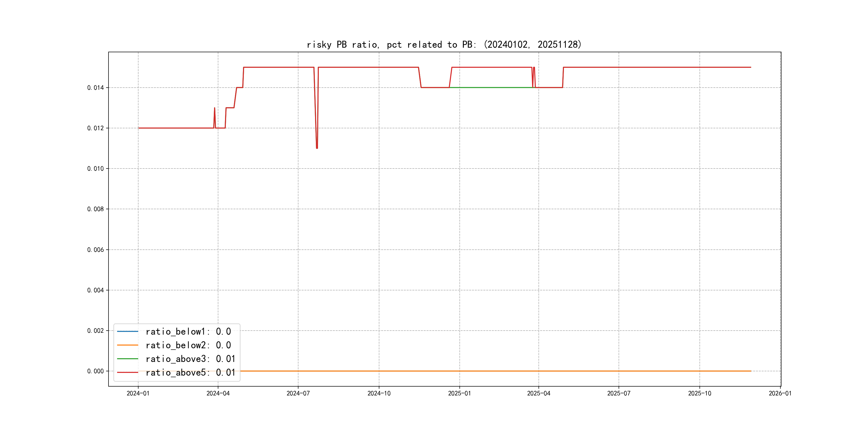
Task: Click the green ratio_above3 legend line swatch
Action: pyautogui.click(x=127, y=359)
